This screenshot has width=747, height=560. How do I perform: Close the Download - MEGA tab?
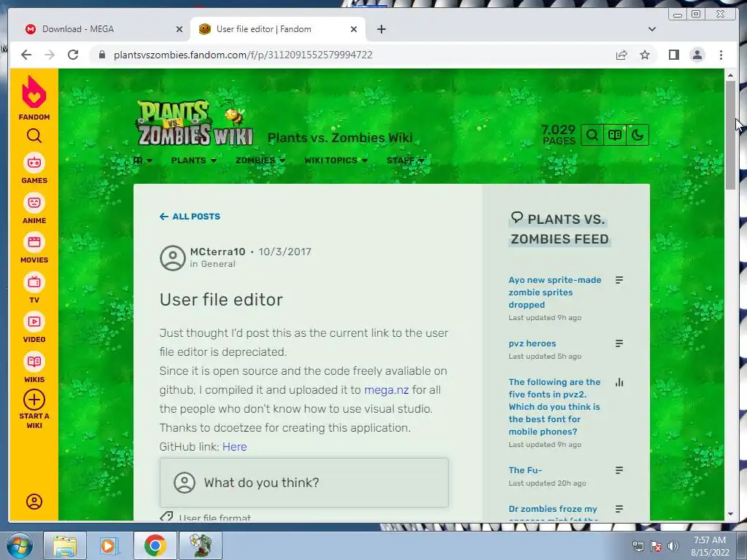(x=179, y=29)
